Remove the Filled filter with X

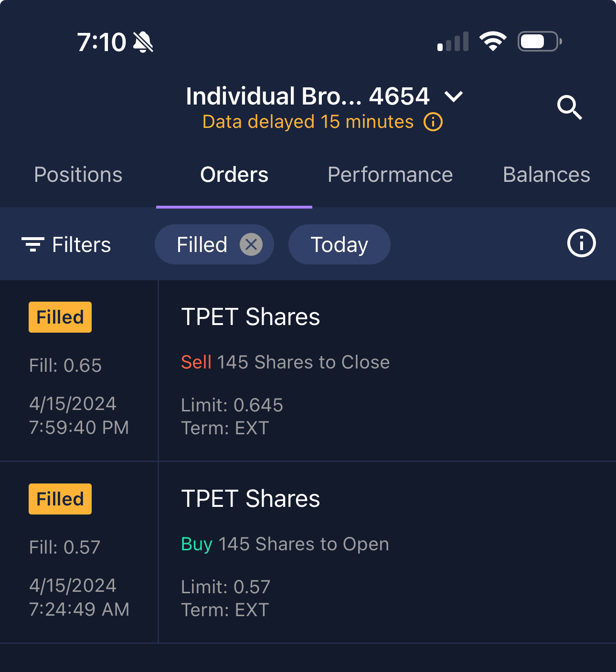251,245
